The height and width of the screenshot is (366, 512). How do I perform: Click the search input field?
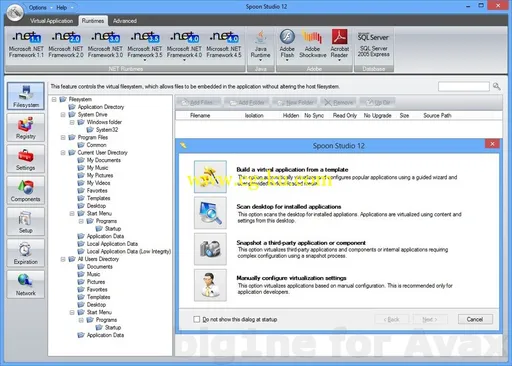(x=463, y=87)
